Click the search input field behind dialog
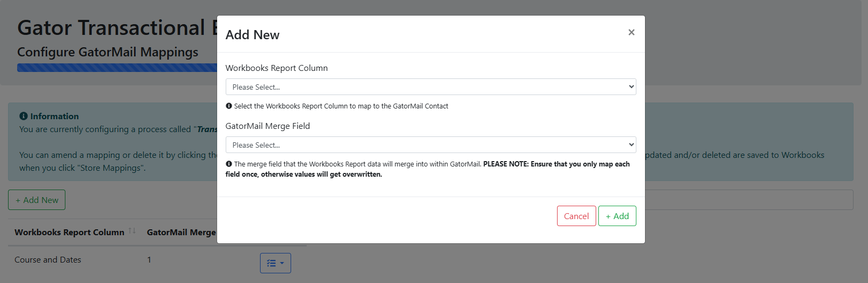868x283 pixels. point(749,200)
